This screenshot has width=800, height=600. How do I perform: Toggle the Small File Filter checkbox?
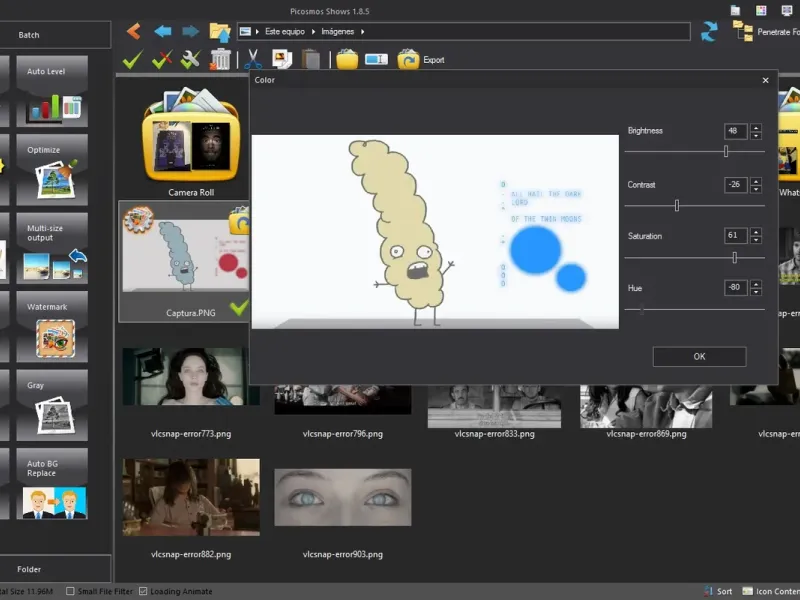pyautogui.click(x=70, y=591)
